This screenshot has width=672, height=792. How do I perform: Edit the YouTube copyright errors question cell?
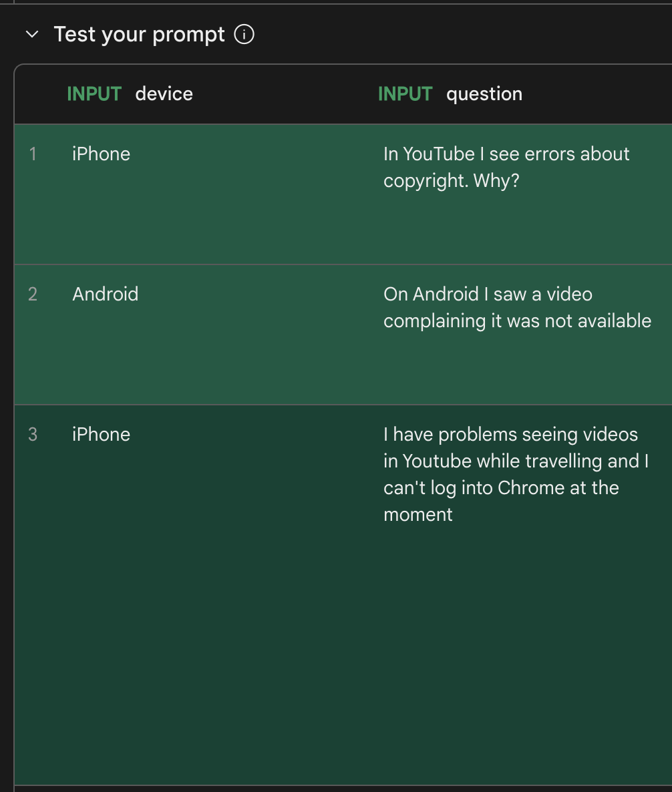[x=506, y=167]
